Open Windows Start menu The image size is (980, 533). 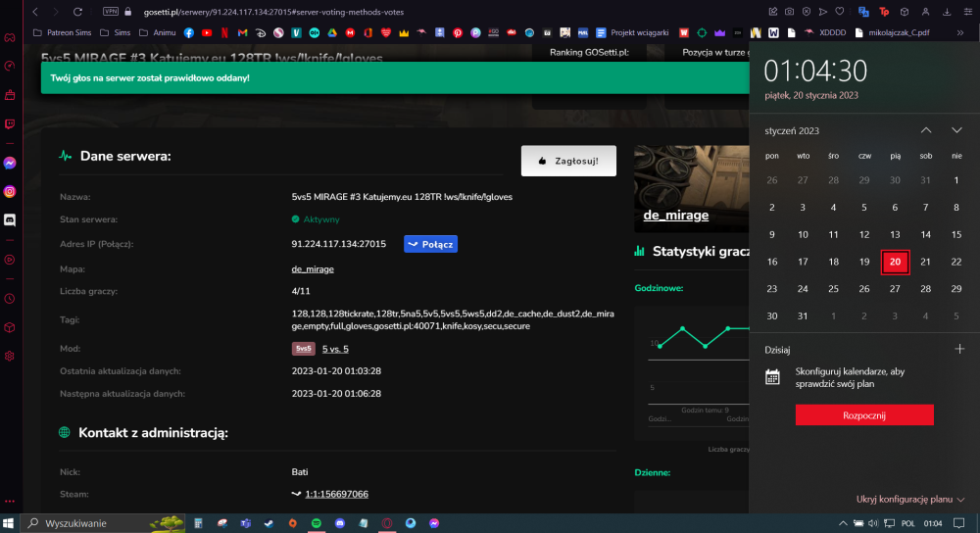8,523
